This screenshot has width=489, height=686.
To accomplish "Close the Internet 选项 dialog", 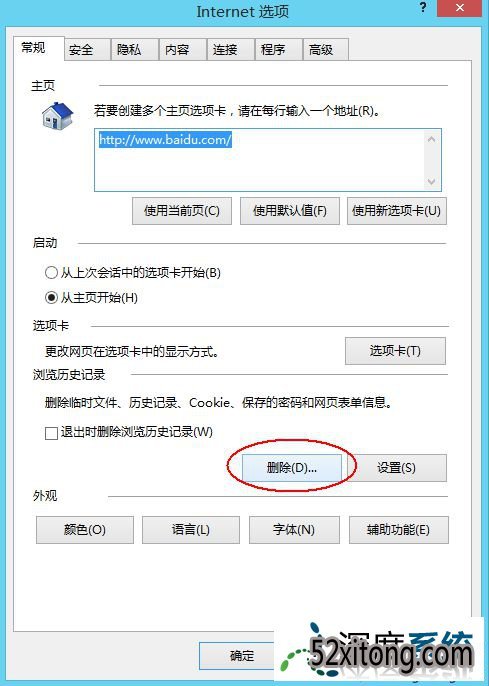I will pyautogui.click(x=460, y=8).
